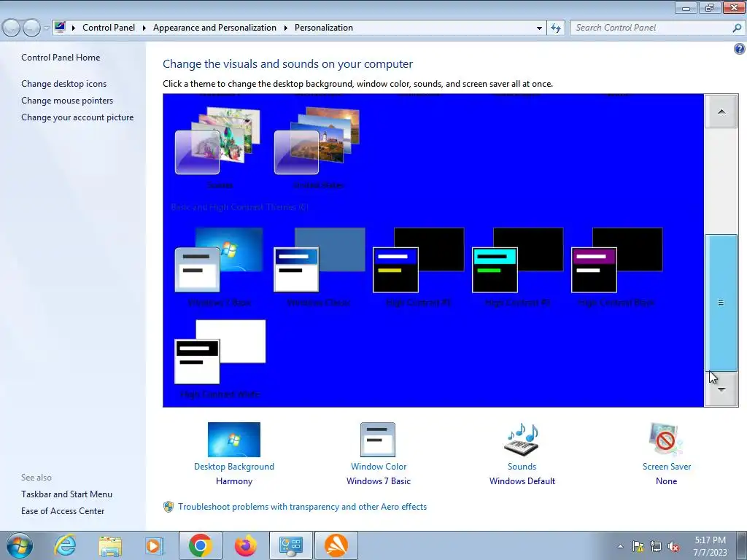This screenshot has height=560, width=747.
Task: Launch Windows Media Player from taskbar
Action: [x=155, y=545]
